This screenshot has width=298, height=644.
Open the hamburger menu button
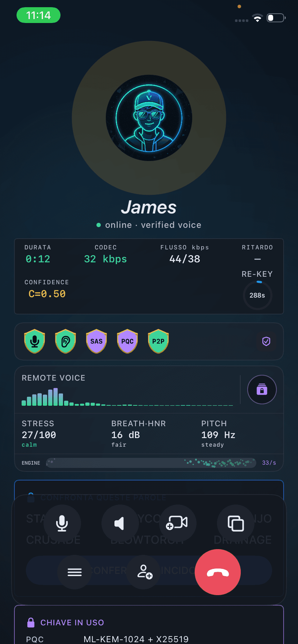point(74,572)
